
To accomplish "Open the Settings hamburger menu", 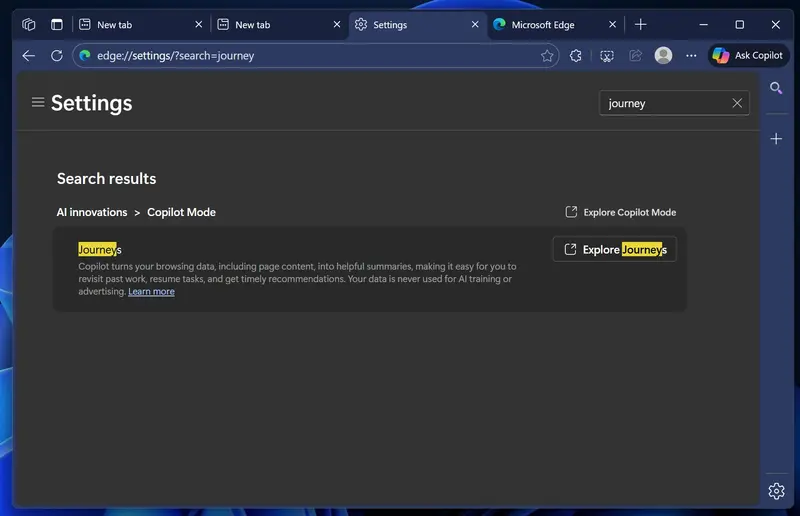I will (38, 102).
